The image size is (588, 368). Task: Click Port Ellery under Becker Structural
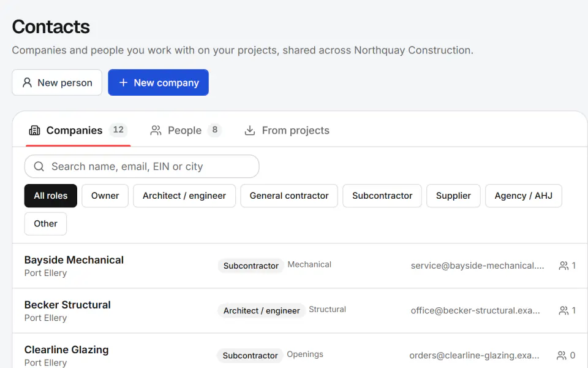[x=46, y=318]
